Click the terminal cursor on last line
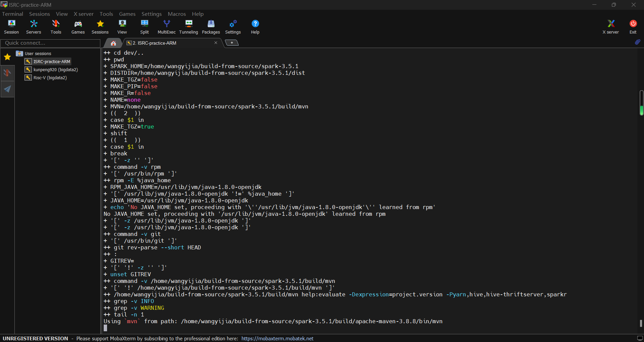This screenshot has height=342, width=644. [105, 328]
